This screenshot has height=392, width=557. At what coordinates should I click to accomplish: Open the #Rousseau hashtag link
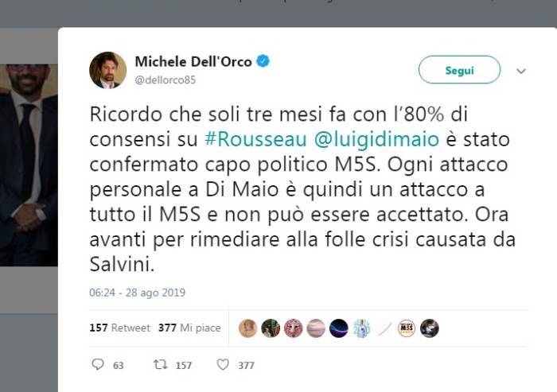click(255, 139)
